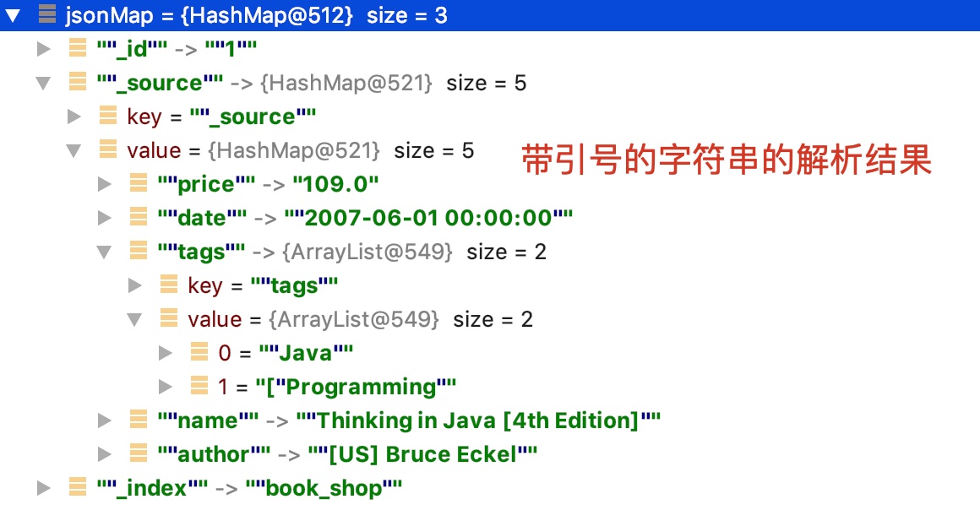This screenshot has width=980, height=510.
Task: Select the "book_shop" index value
Action: click(x=324, y=488)
